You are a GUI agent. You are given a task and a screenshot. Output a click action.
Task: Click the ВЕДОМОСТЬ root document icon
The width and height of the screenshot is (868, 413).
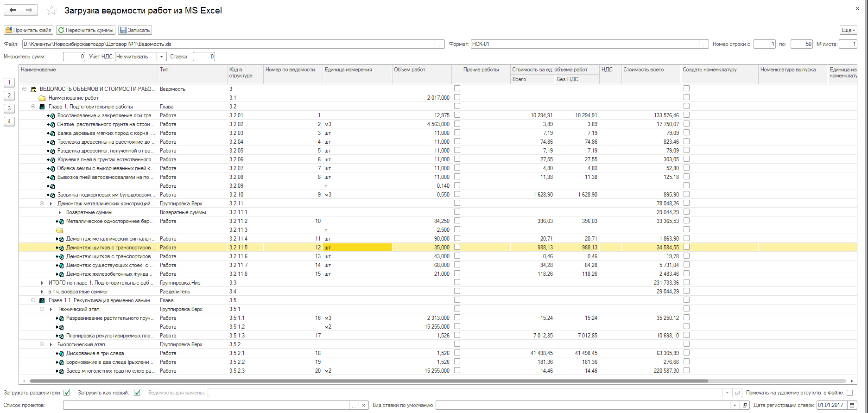point(33,89)
